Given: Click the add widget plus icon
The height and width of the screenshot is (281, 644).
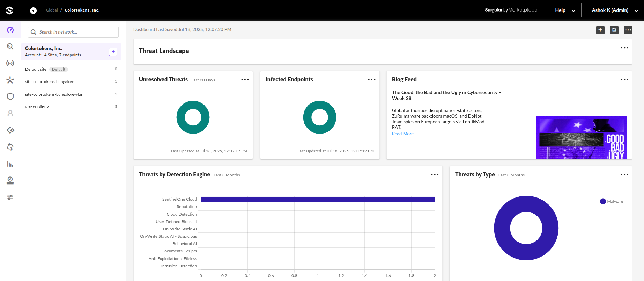Looking at the screenshot, I should pyautogui.click(x=600, y=30).
